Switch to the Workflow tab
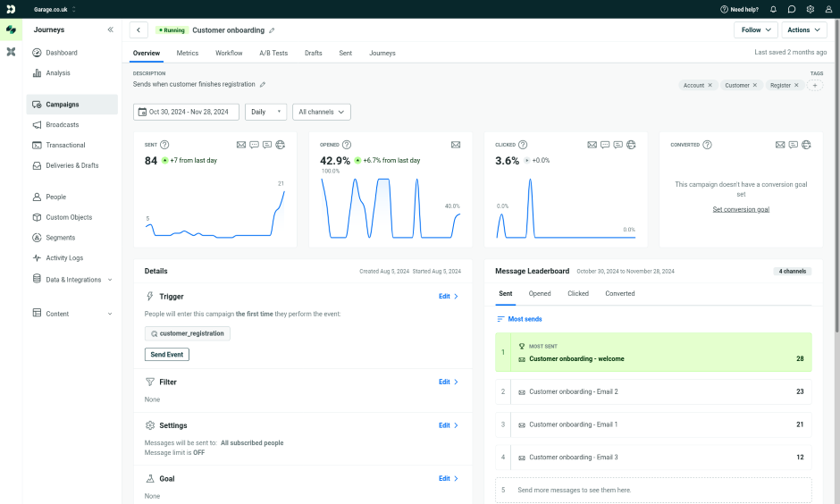This screenshot has width=840, height=504. 229,53
